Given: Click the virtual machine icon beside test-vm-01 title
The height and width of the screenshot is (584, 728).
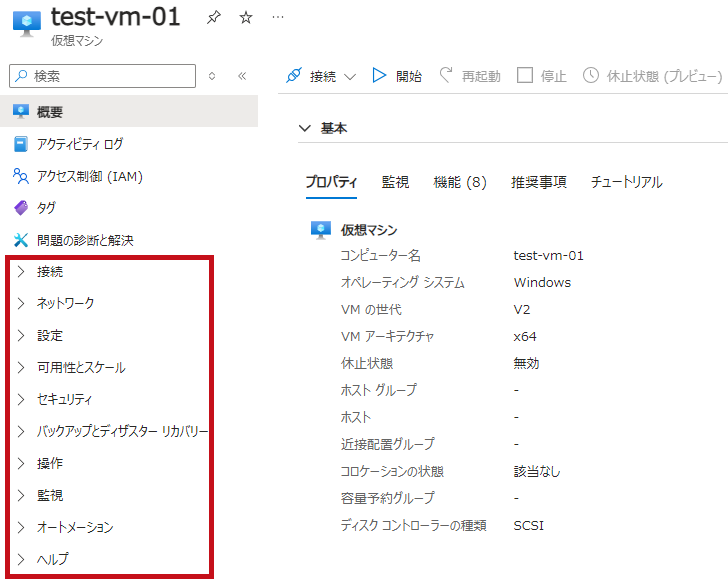Looking at the screenshot, I should [26, 24].
